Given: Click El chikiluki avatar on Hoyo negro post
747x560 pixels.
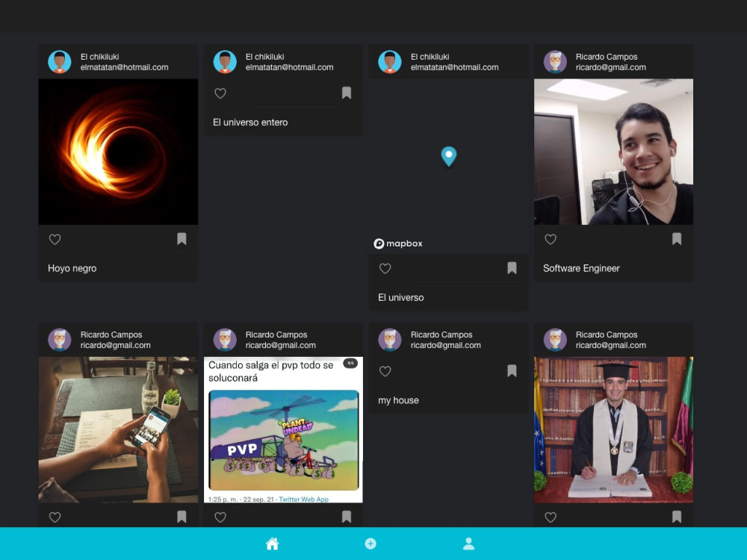Looking at the screenshot, I should (60, 62).
